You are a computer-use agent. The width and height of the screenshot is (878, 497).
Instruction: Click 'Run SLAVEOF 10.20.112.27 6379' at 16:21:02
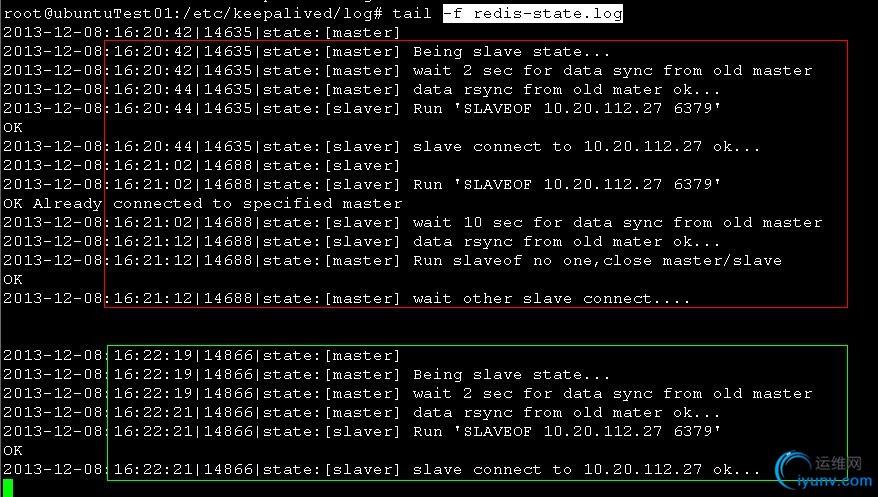point(567,185)
